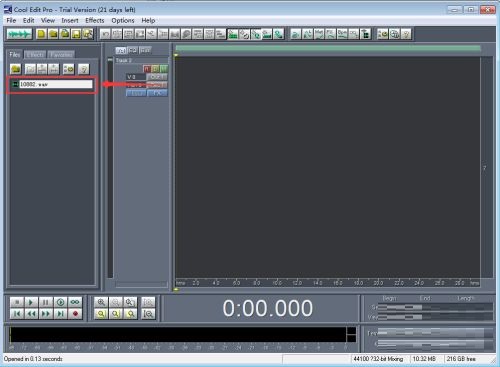Open the Help menu
This screenshot has width=500, height=367.
click(x=148, y=21)
